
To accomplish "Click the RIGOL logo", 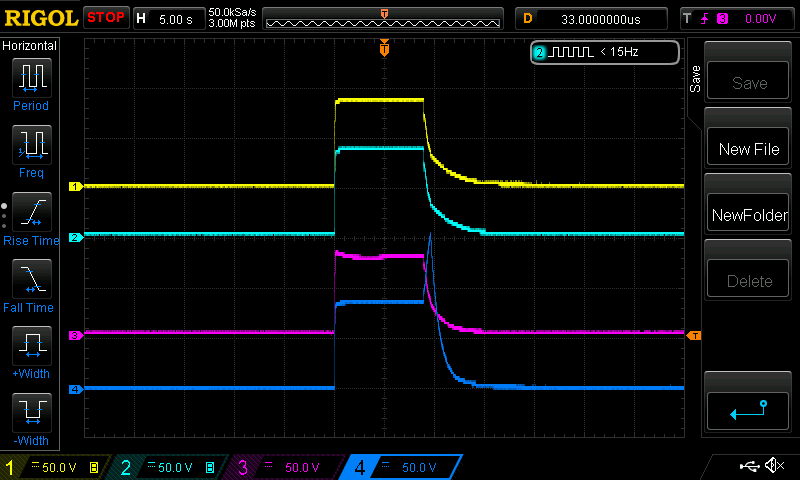I will point(41,18).
